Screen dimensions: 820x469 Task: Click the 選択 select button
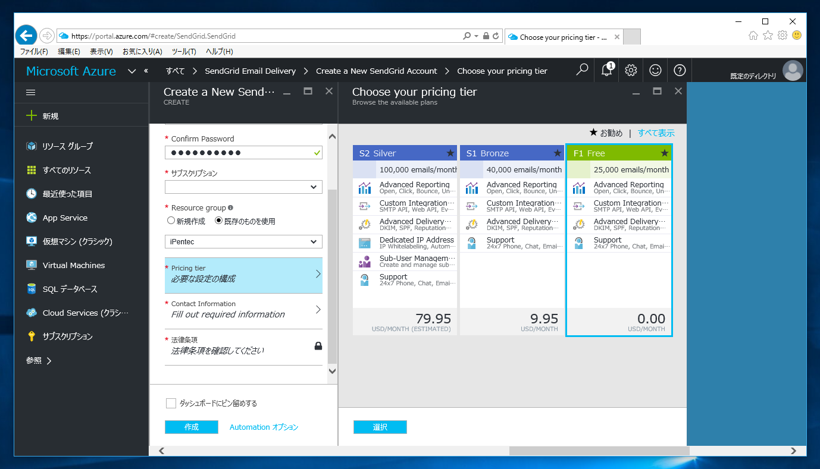coord(380,427)
